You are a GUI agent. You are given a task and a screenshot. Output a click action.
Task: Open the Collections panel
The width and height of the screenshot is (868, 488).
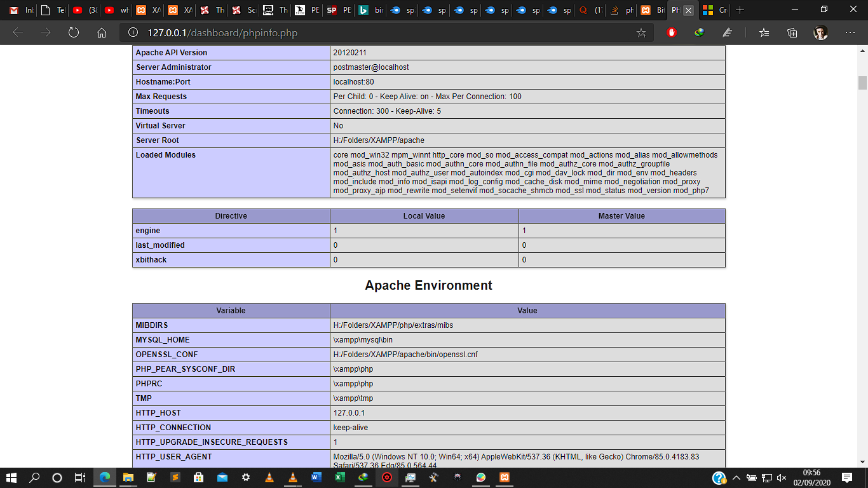click(792, 32)
